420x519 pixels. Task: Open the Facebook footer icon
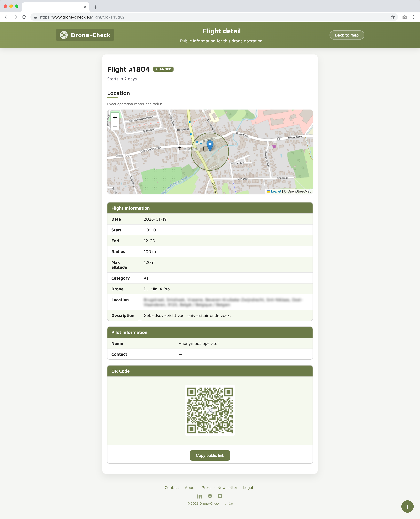coord(210,496)
